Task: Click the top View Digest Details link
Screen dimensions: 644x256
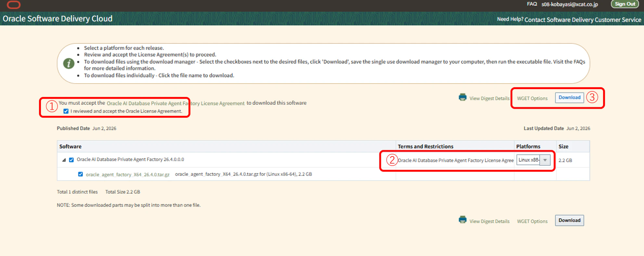Action: point(489,98)
